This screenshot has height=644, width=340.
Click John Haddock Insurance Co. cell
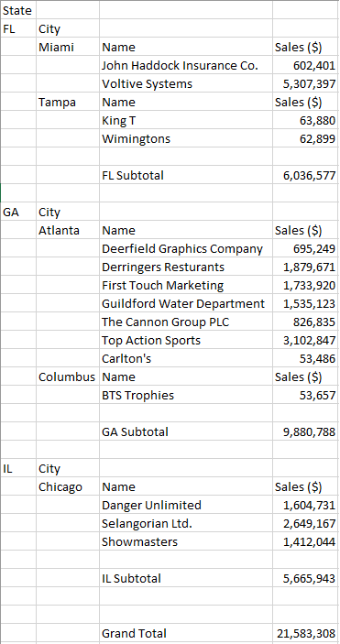186,65
